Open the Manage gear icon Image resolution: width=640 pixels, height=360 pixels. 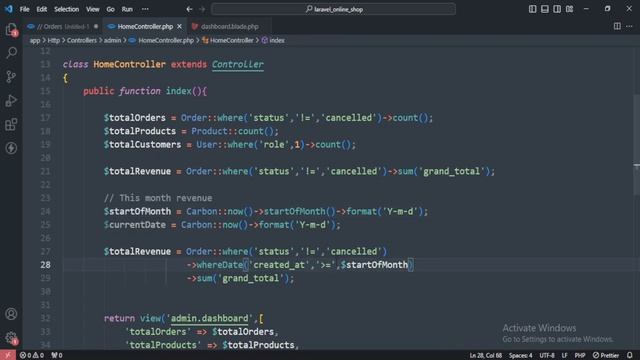coord(11,338)
